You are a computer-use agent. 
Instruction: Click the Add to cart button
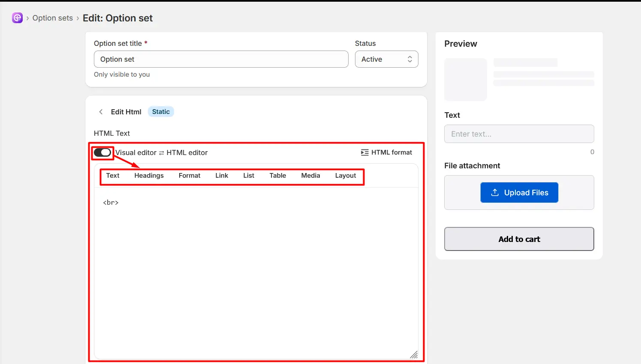(519, 239)
